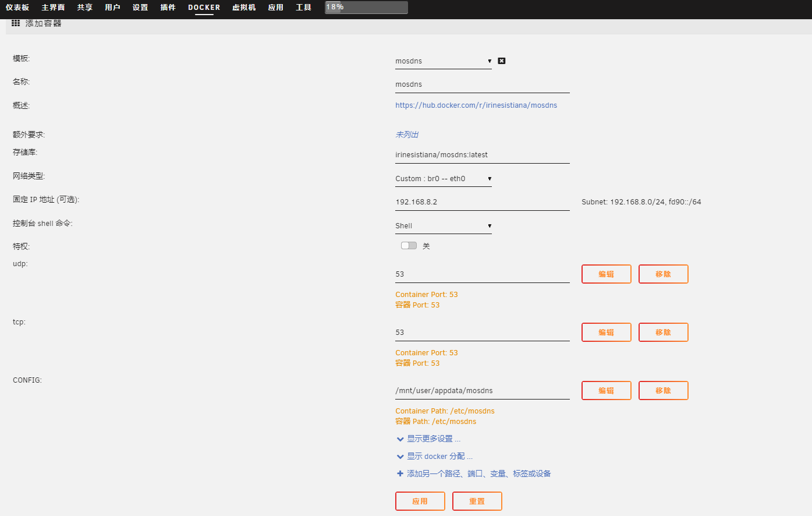
Task: Toggle the 特权 privileged switch
Action: 409,246
